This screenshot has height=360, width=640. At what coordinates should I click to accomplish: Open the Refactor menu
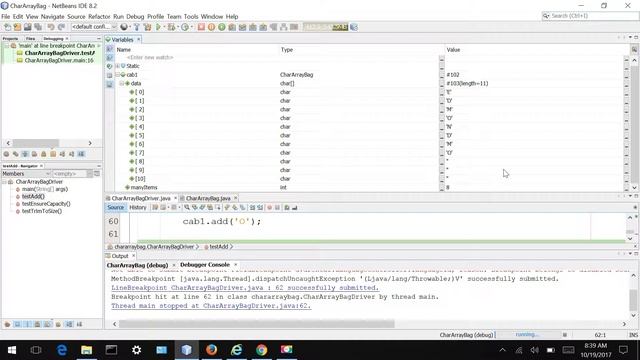click(x=99, y=16)
